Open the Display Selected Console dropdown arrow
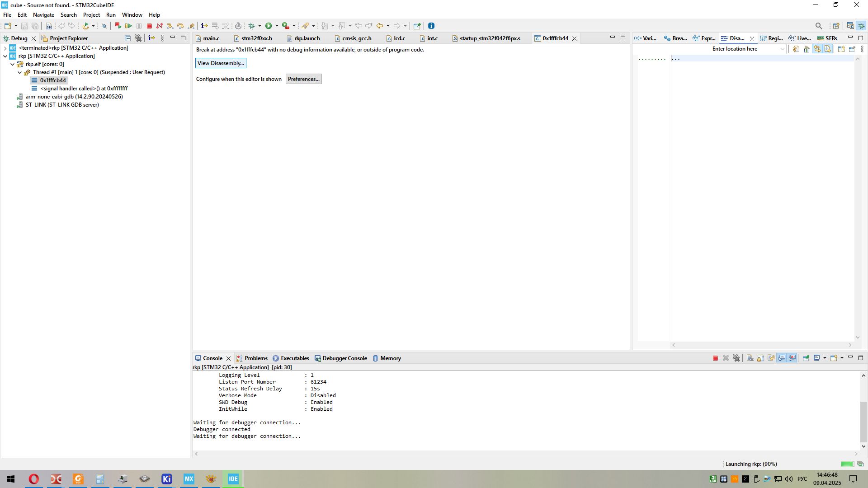The width and height of the screenshot is (868, 488). click(x=825, y=358)
